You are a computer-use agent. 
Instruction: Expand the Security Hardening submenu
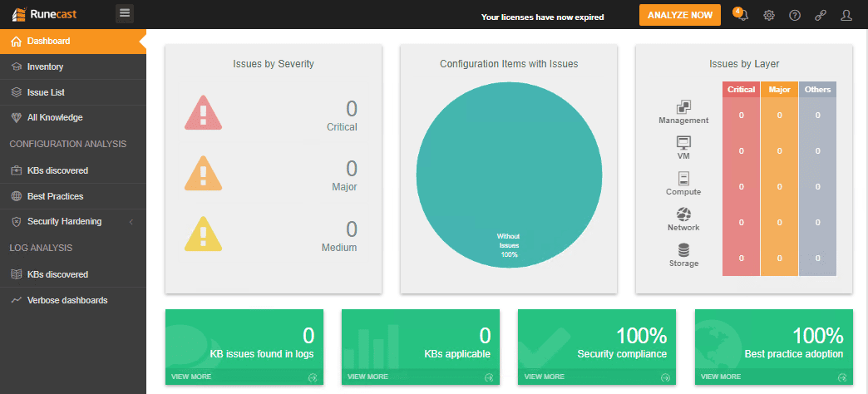[x=131, y=222]
